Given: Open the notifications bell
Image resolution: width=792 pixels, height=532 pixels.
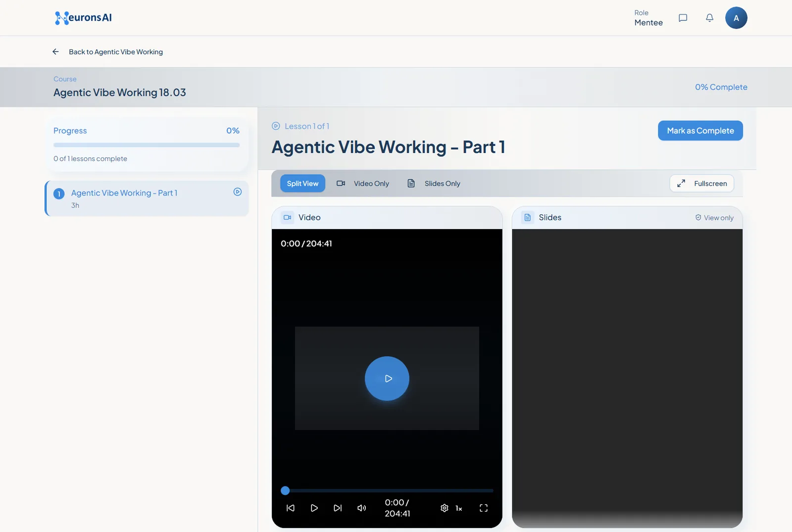Looking at the screenshot, I should tap(709, 18).
